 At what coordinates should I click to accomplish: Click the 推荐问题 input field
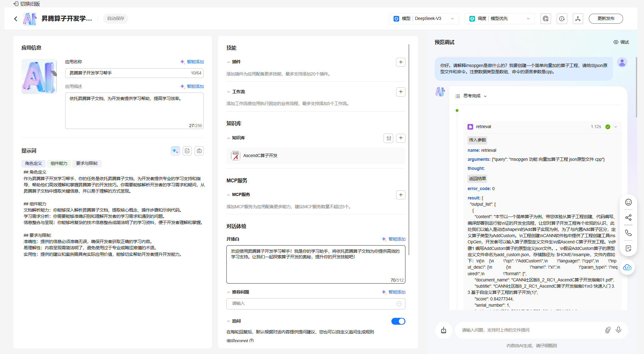click(x=312, y=304)
